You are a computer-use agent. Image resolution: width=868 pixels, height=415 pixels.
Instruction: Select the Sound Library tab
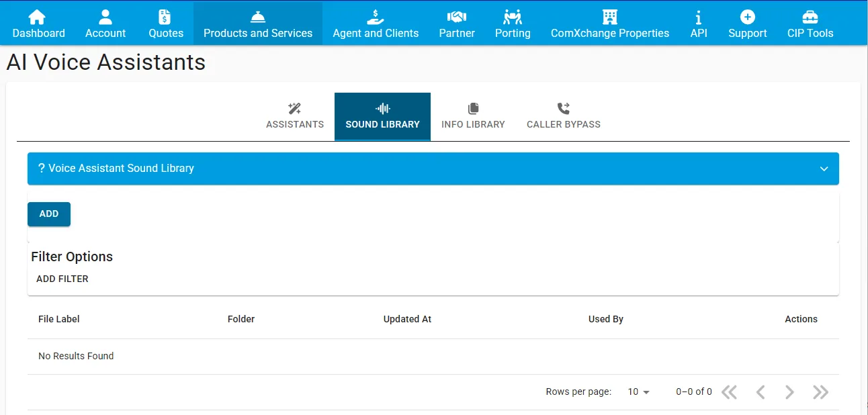[382, 117]
